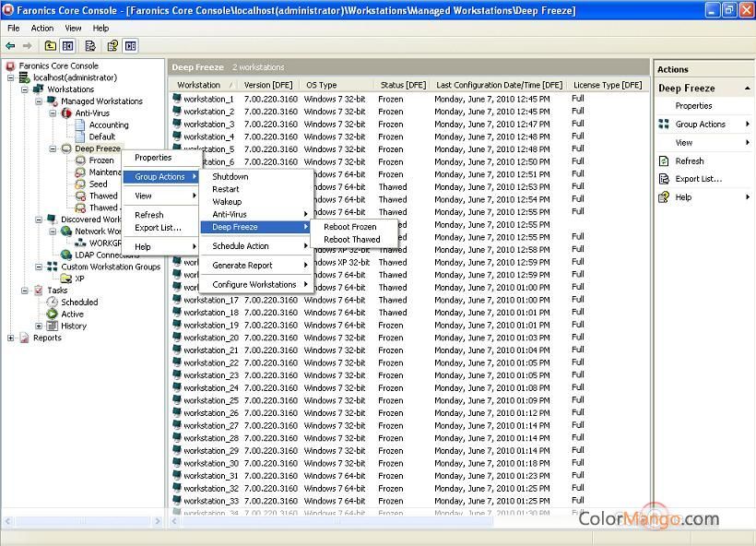Select Wakeup in Group Actions submenu
This screenshot has height=546, width=756.
point(256,202)
